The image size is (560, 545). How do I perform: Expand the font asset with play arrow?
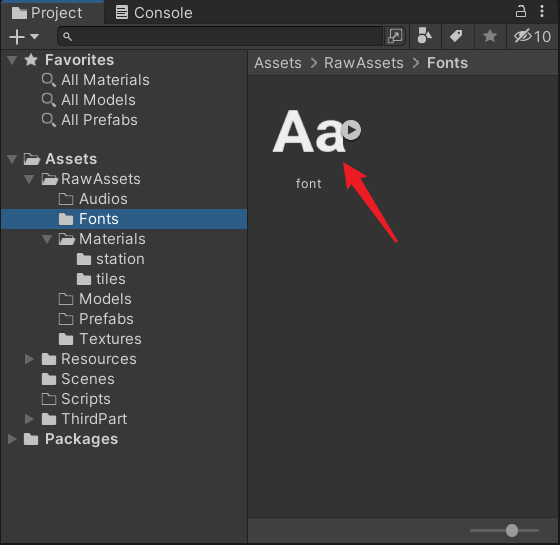(x=351, y=130)
